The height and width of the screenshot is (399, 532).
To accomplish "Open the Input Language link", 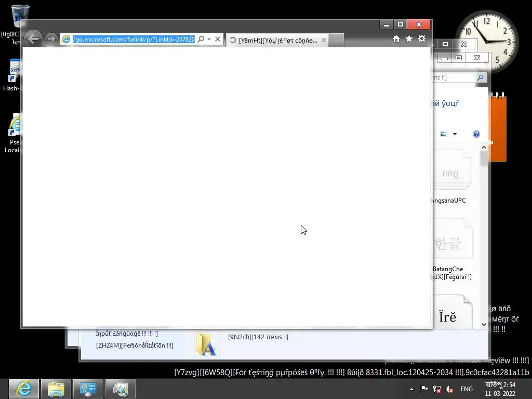I will coord(127,334).
